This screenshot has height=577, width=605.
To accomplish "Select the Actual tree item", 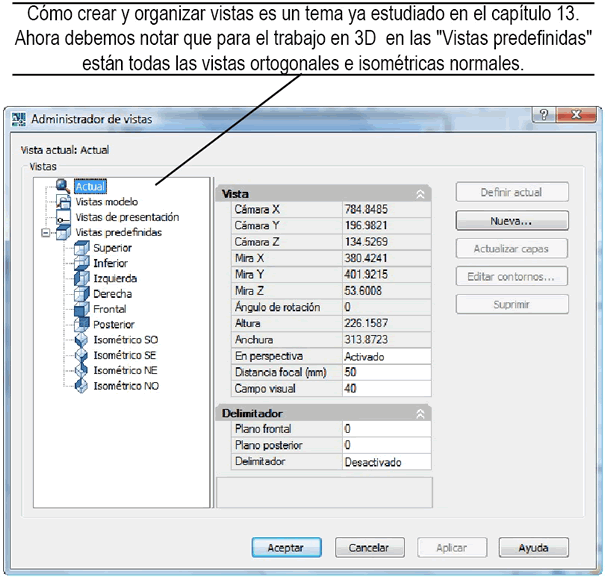I will [90, 186].
